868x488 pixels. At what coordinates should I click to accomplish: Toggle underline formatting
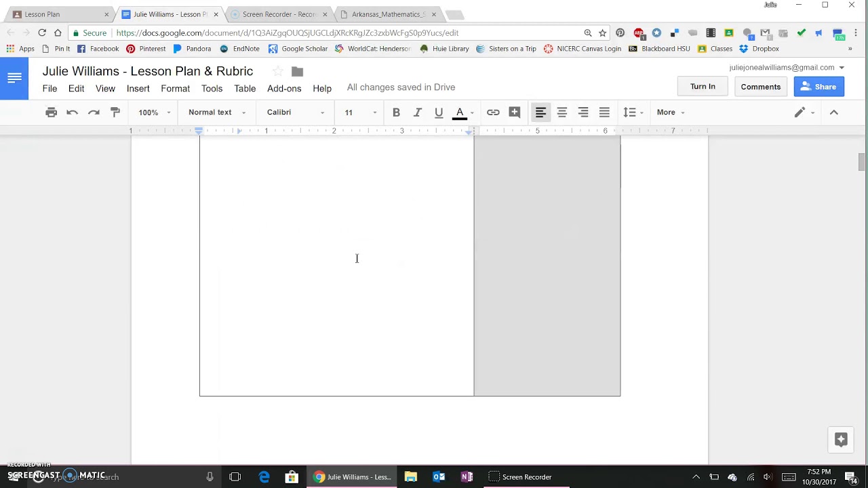(x=439, y=113)
